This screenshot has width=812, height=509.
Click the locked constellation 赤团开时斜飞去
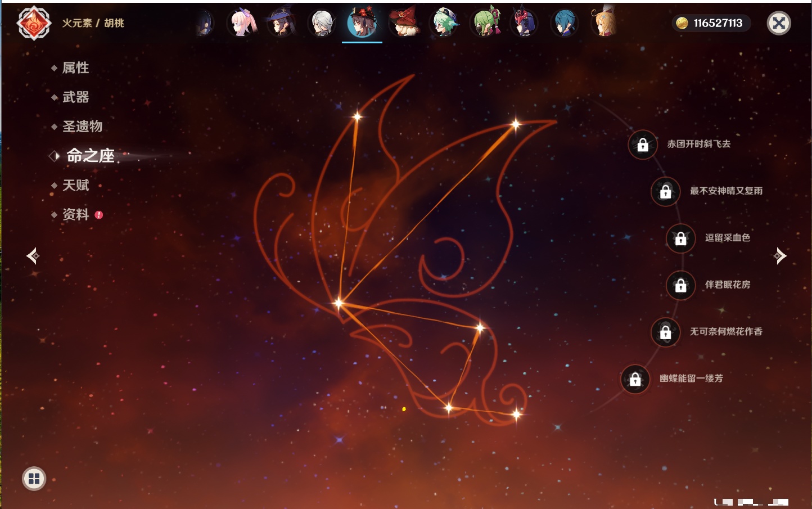pyautogui.click(x=643, y=145)
